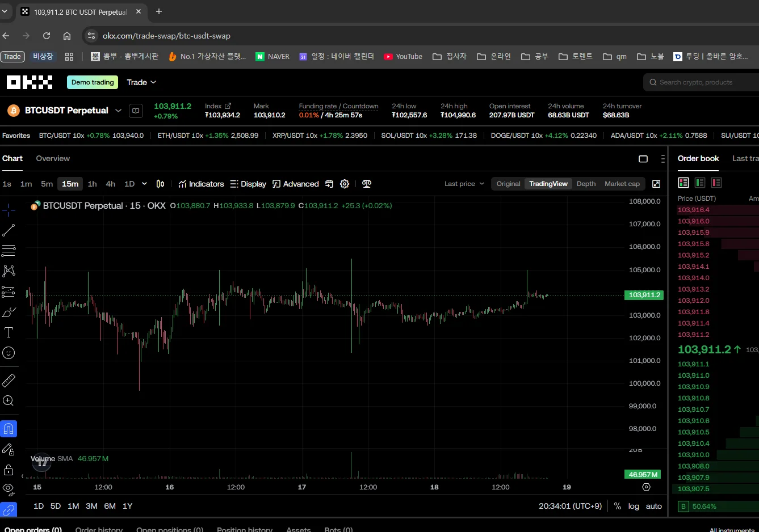Open the emoji sticker tool
The width and height of the screenshot is (759, 532).
tap(9, 353)
